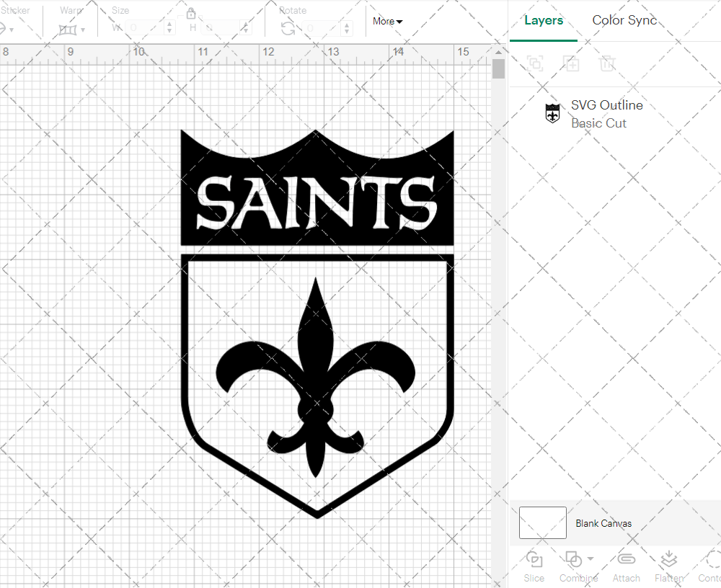Delete layer using the trash icon
Image resolution: width=721 pixels, height=588 pixels.
[x=607, y=63]
